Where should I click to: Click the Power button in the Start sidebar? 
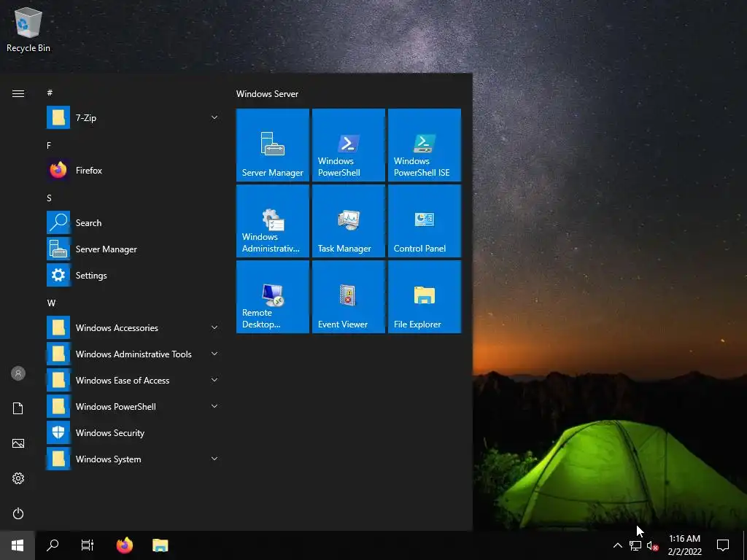pyautogui.click(x=18, y=513)
